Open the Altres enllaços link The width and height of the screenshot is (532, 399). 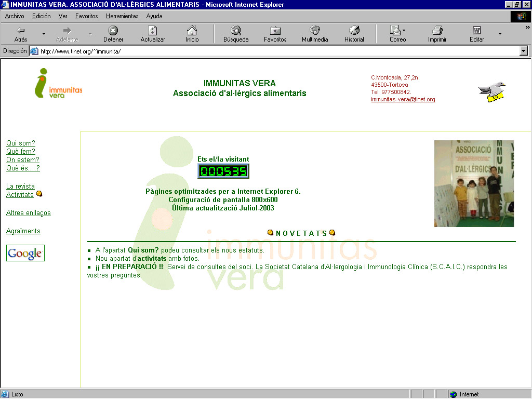tap(29, 212)
